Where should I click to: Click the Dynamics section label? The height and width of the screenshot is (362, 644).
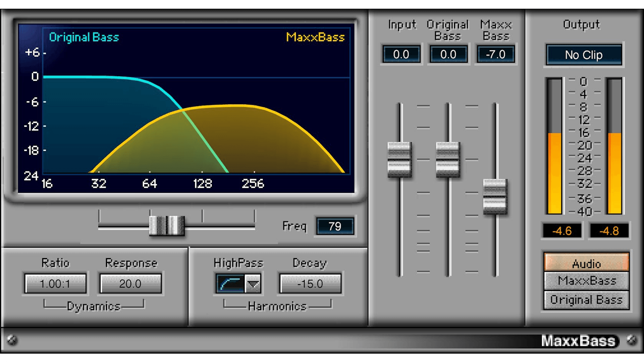[x=94, y=306]
